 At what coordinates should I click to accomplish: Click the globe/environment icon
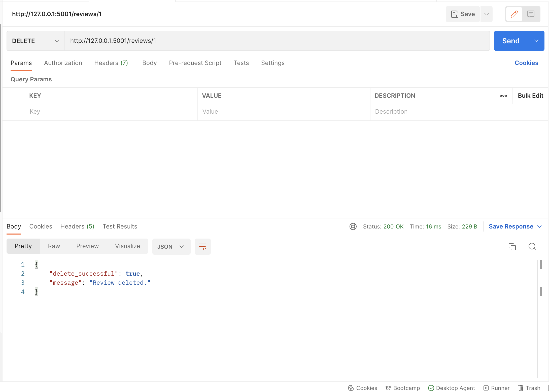point(353,226)
